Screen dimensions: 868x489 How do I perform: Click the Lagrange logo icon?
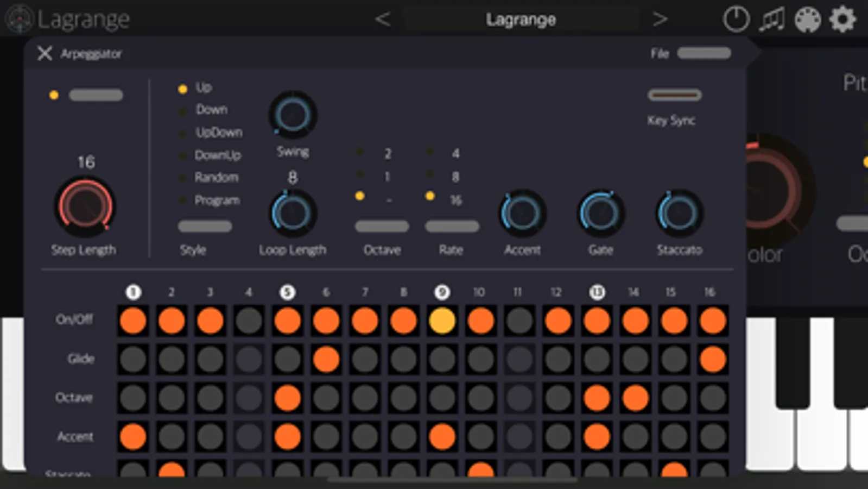click(x=20, y=18)
